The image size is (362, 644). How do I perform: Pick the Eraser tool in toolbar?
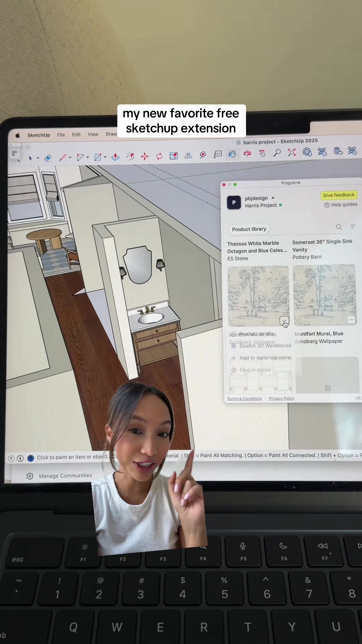click(x=48, y=158)
